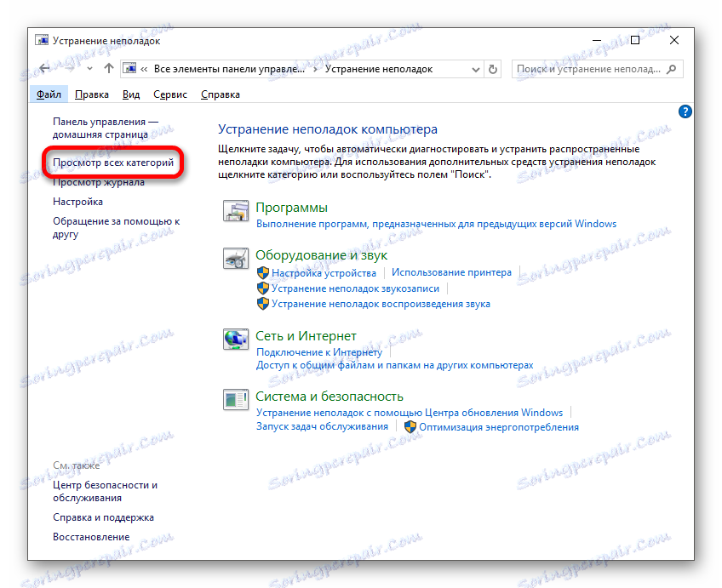Open Настройка link in sidebar
The image size is (722, 588).
[77, 202]
